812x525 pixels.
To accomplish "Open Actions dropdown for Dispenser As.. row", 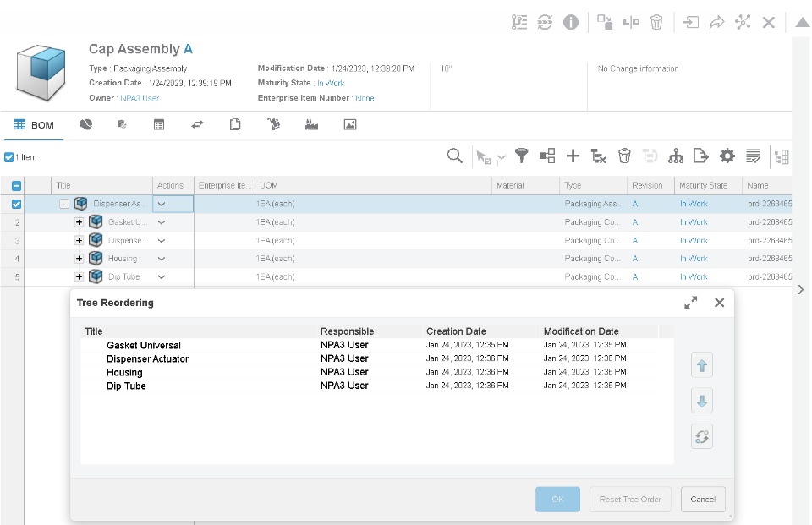I will pyautogui.click(x=162, y=204).
